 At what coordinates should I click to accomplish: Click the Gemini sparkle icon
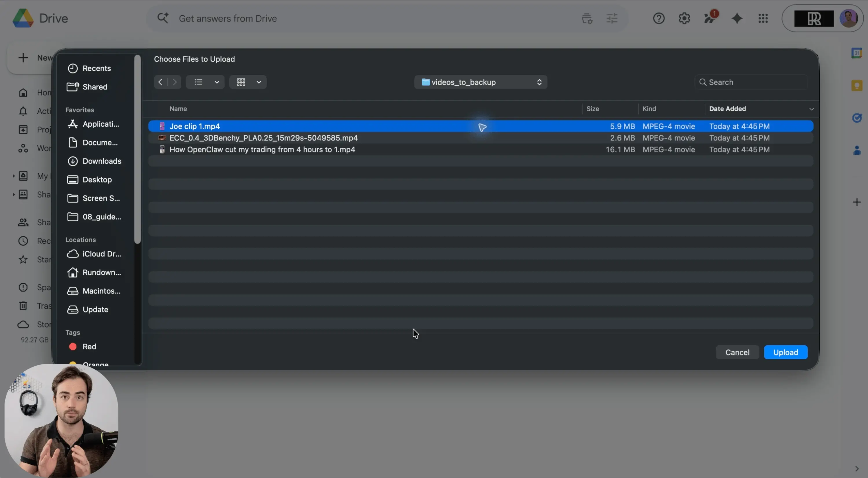[737, 18]
